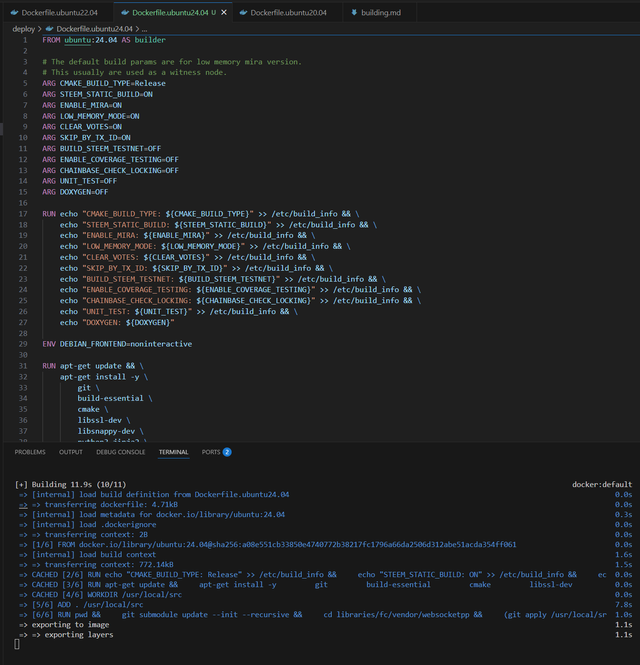The width and height of the screenshot is (640, 665).
Task: Click the 'builder' stage name on line 1
Action: 150,40
